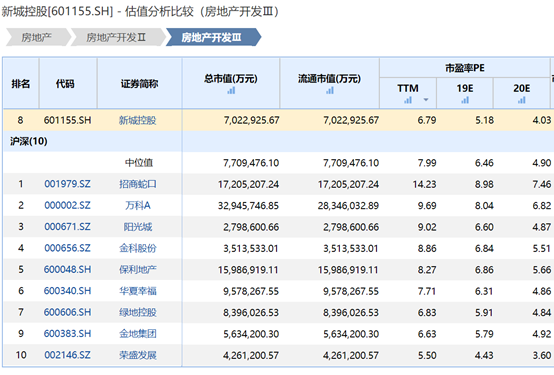
Task: Click chart icon under TTM header
Action: point(408,100)
